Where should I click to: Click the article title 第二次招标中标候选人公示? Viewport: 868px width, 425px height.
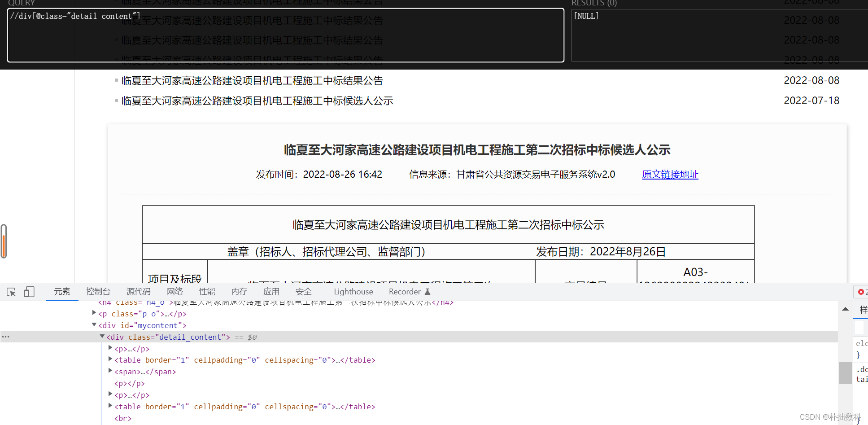pyautogui.click(x=477, y=150)
